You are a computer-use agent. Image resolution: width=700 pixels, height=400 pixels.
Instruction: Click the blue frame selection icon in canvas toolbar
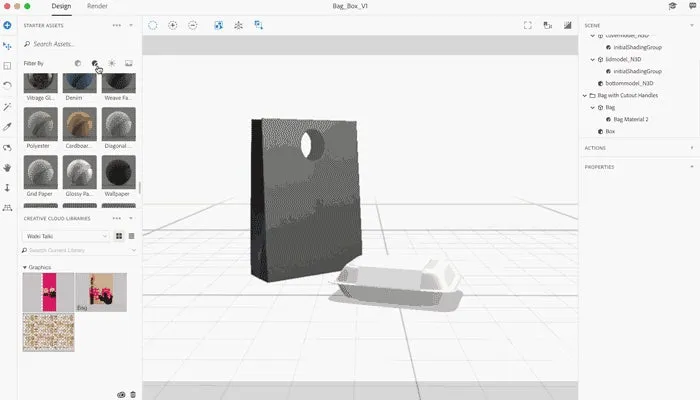(258, 25)
